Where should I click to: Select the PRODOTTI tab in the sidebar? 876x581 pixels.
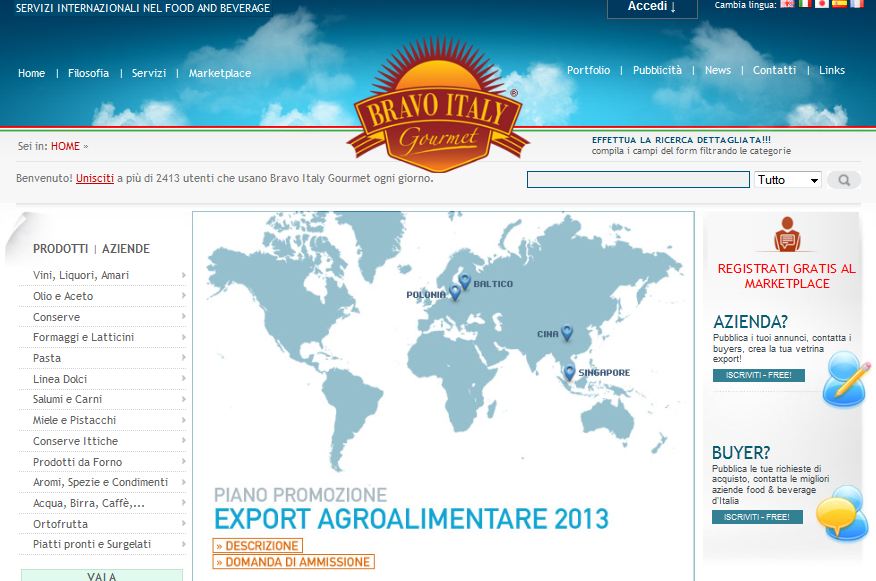(x=60, y=249)
